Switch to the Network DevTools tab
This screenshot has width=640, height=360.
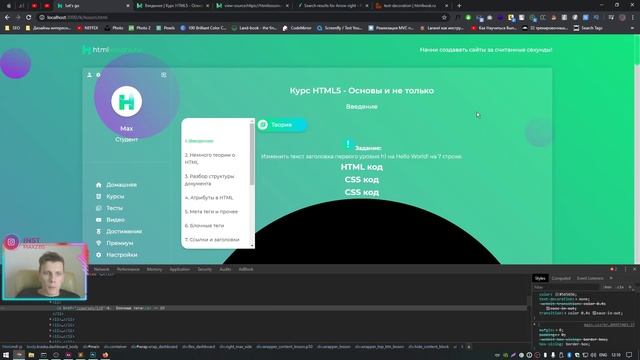102,269
